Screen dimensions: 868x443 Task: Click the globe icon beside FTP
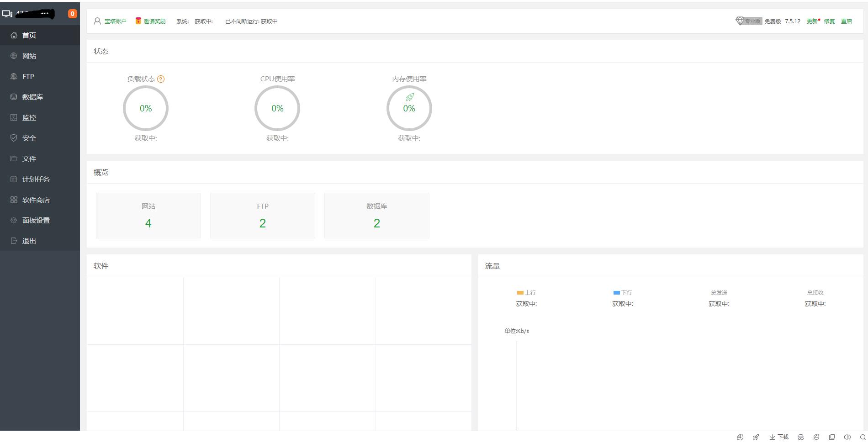(14, 76)
